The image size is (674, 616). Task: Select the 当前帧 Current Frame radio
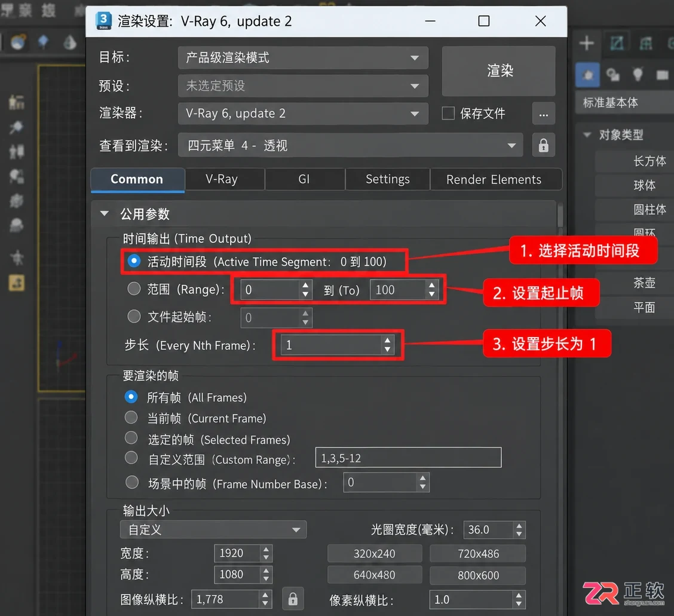tap(131, 418)
